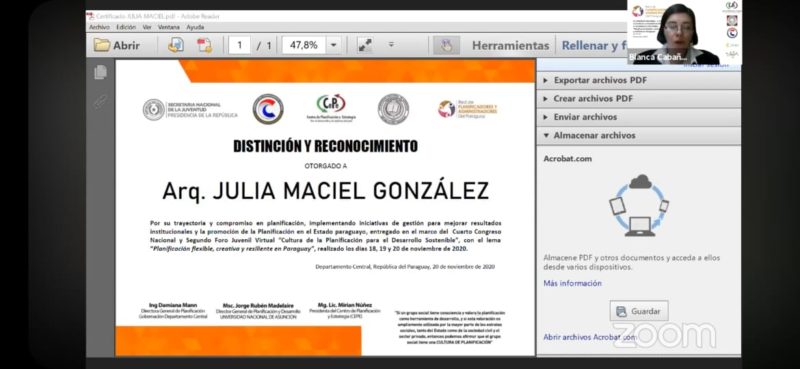The width and height of the screenshot is (800, 369).
Task: Click the Adobe Reader PDF icon in title bar
Action: coord(91,16)
